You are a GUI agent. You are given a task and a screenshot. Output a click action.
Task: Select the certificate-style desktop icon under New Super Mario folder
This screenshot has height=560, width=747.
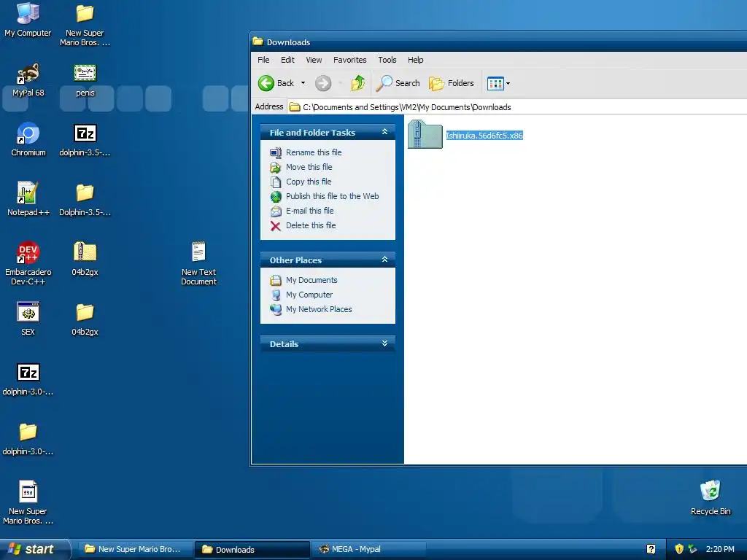click(85, 80)
